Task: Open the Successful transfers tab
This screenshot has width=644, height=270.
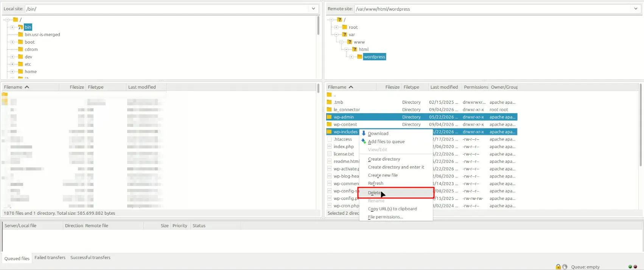Action: [90, 258]
